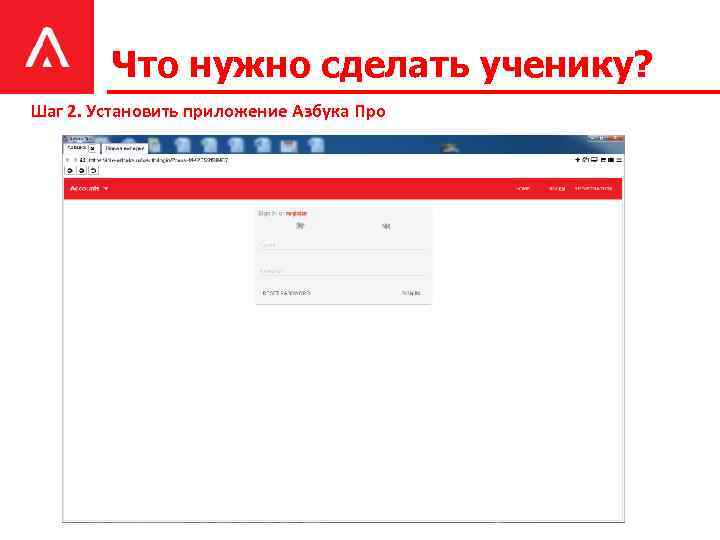This screenshot has height=540, width=720.
Task: Click the RESET PASSWORD button
Action: click(286, 293)
